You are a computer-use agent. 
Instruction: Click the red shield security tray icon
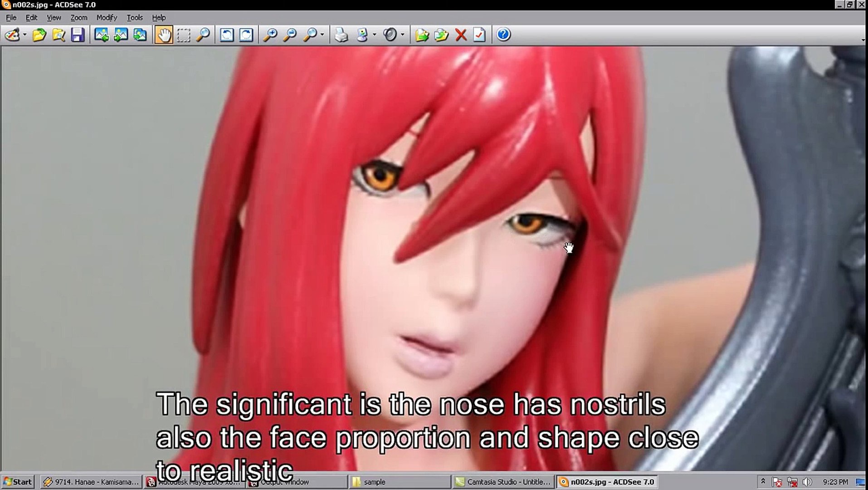(777, 482)
